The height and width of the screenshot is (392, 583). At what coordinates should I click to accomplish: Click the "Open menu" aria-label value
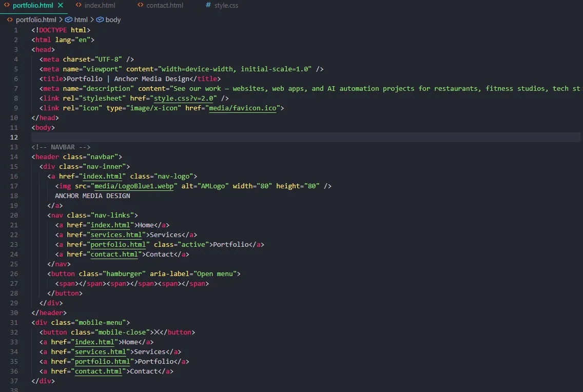pos(215,274)
